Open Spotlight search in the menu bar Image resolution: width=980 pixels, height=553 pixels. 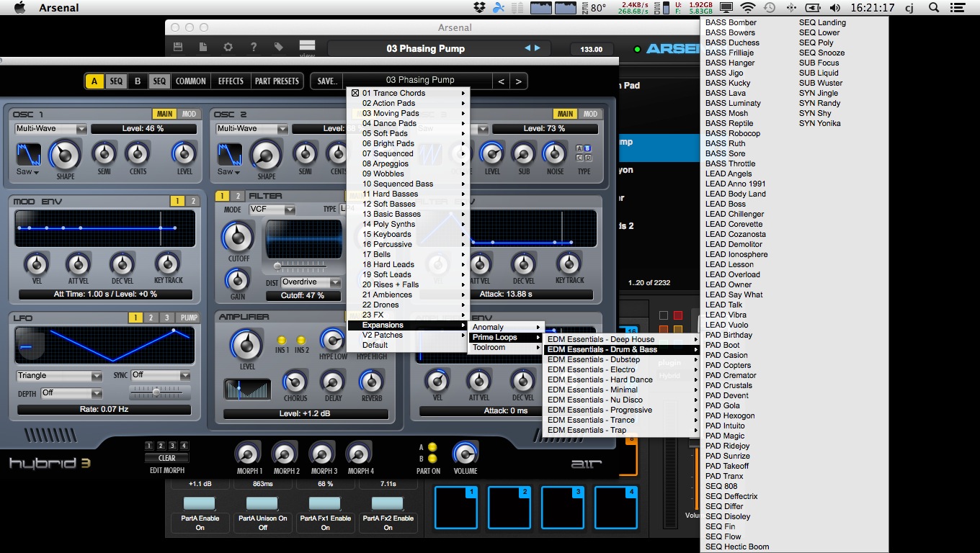click(x=934, y=8)
